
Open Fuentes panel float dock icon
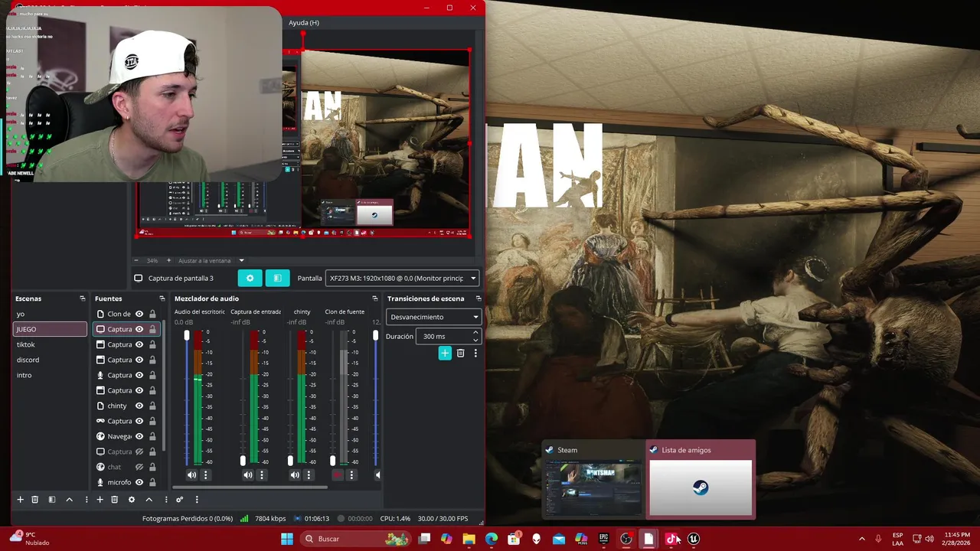(x=162, y=298)
